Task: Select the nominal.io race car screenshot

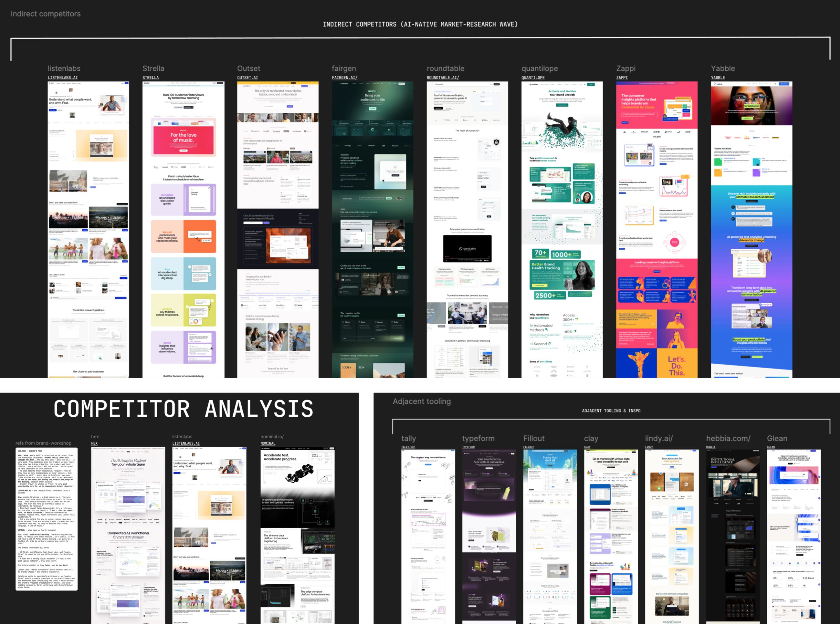Action: coord(298,536)
